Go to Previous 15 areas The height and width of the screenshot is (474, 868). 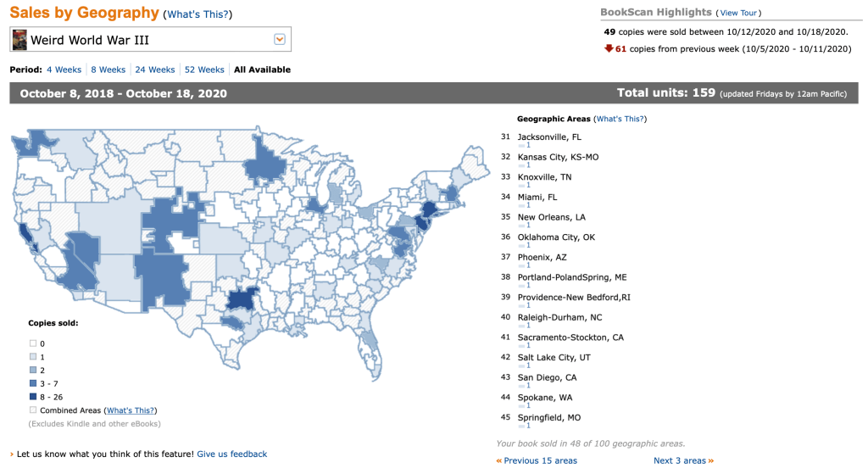pyautogui.click(x=540, y=460)
